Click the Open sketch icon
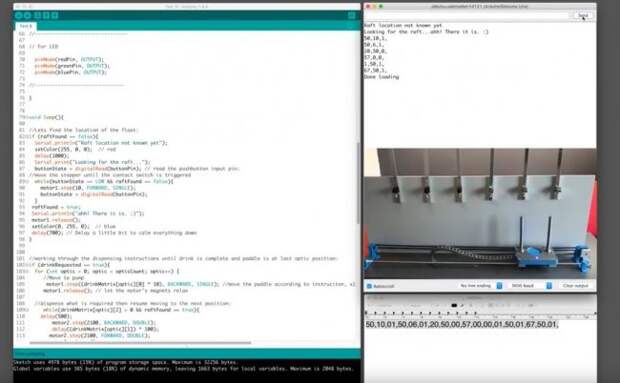The width and height of the screenshot is (620, 383). tap(46, 15)
